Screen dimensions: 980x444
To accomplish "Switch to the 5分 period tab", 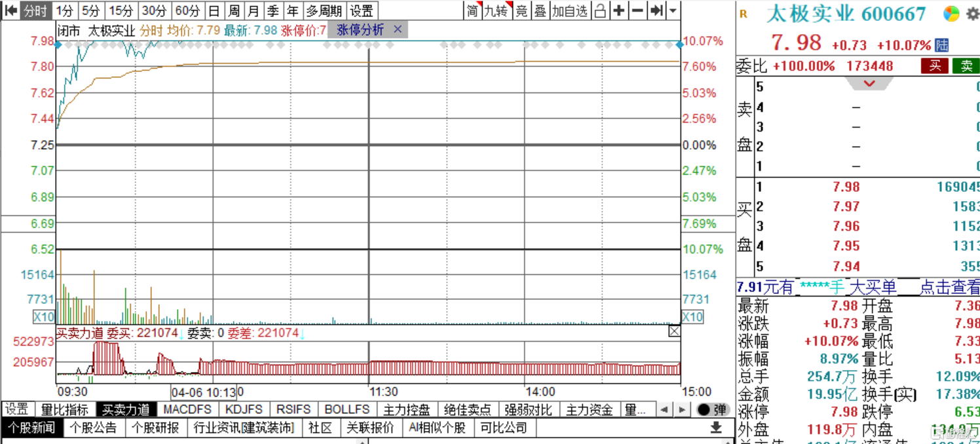I will tap(91, 10).
